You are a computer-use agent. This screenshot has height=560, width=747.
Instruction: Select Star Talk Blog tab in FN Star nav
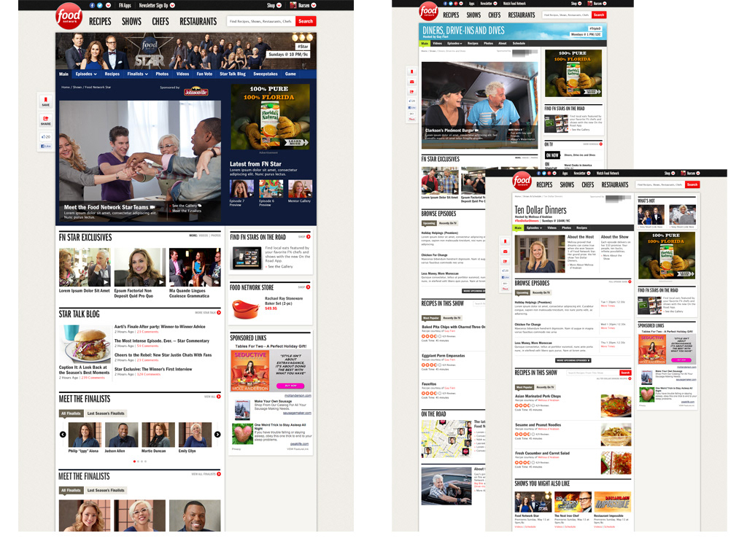point(233,74)
